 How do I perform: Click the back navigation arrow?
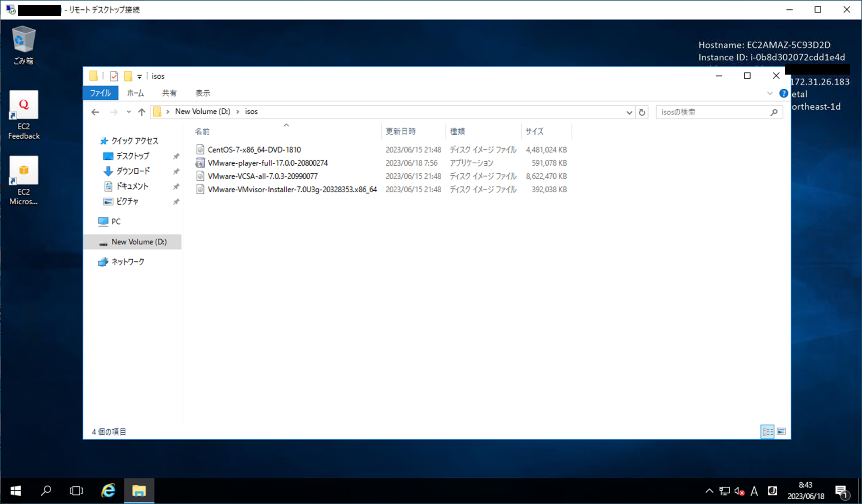click(x=95, y=112)
